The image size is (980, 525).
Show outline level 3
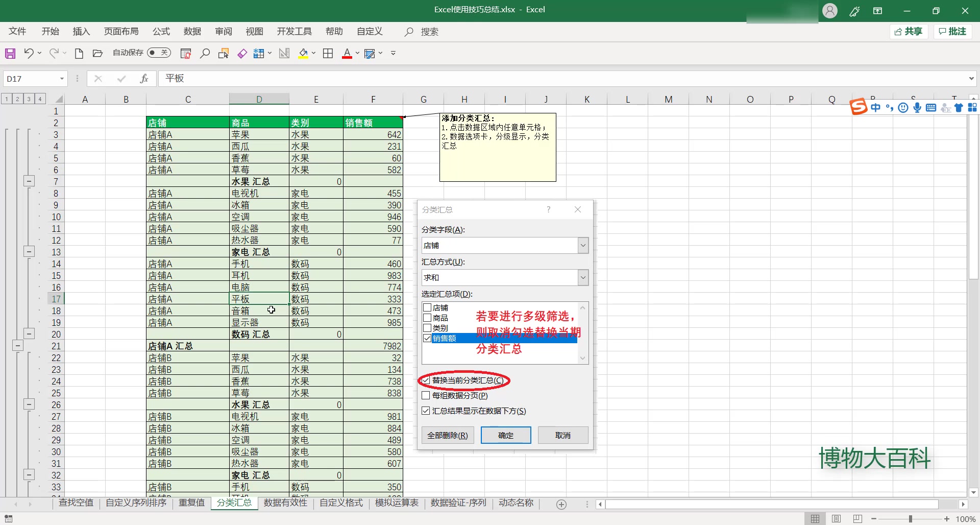29,99
